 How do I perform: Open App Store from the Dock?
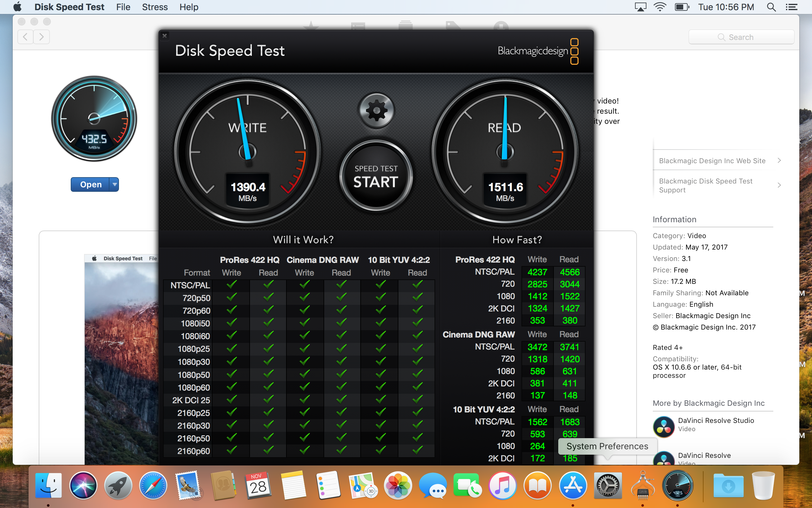(x=573, y=486)
